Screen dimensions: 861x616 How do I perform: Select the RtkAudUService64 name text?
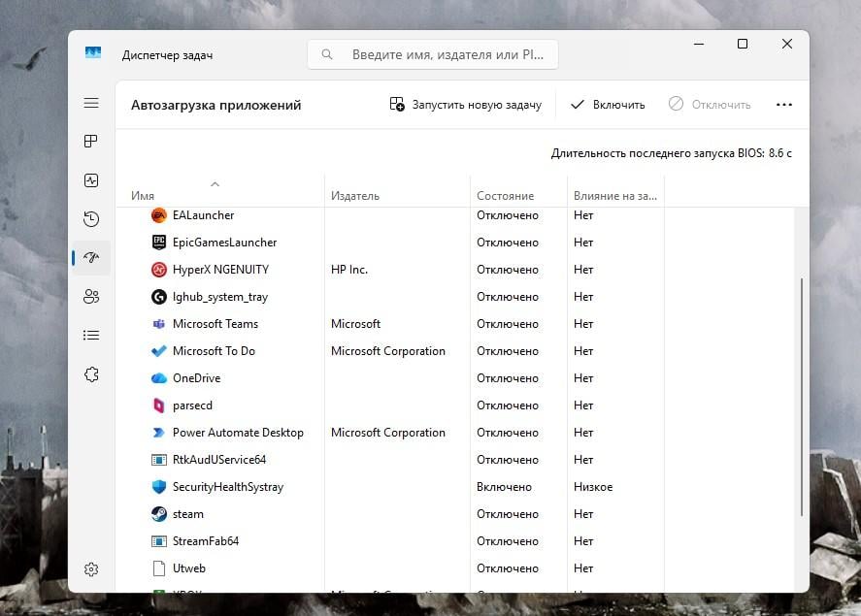(x=219, y=460)
